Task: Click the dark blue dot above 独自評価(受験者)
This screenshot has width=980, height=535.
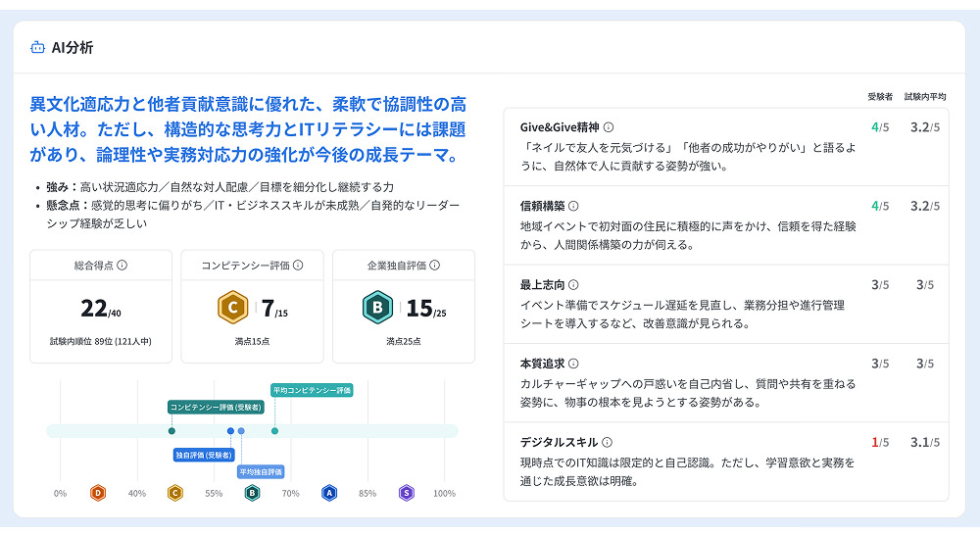Action: tap(230, 430)
